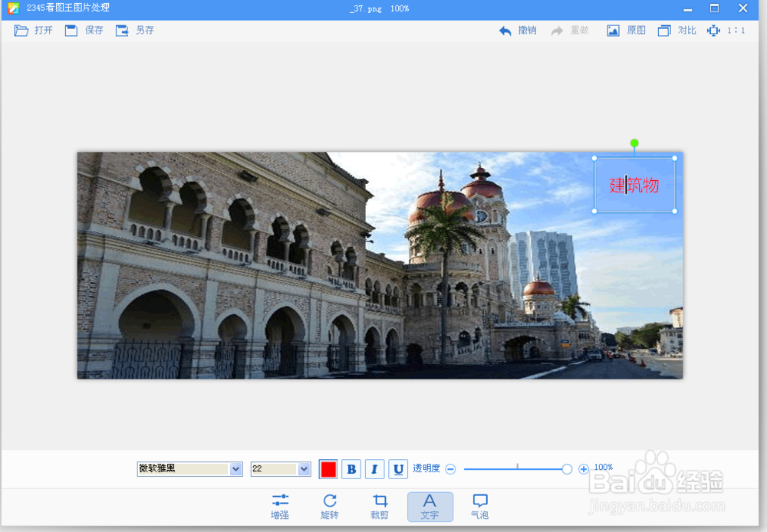Select the 增强 enhance tool

(x=279, y=506)
